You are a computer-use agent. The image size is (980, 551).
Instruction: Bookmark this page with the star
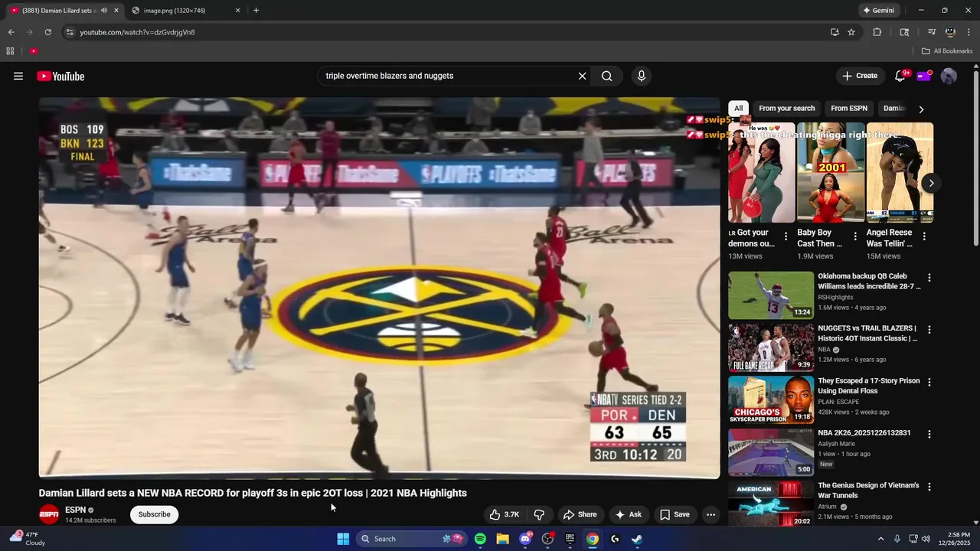[851, 32]
